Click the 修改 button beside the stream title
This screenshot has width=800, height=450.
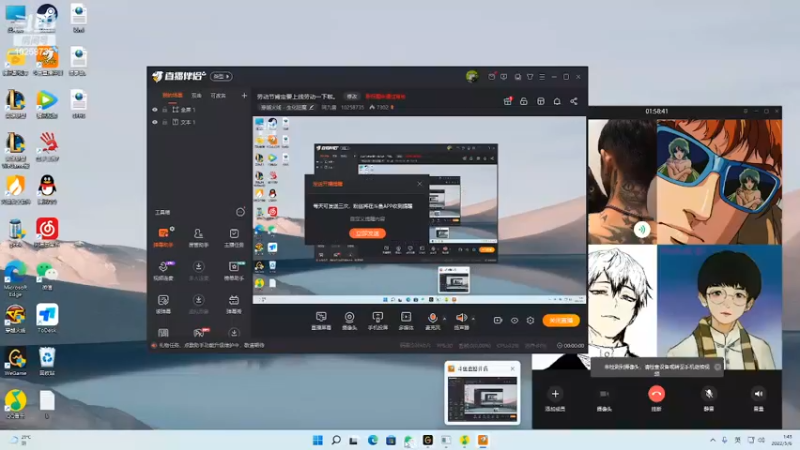click(352, 96)
